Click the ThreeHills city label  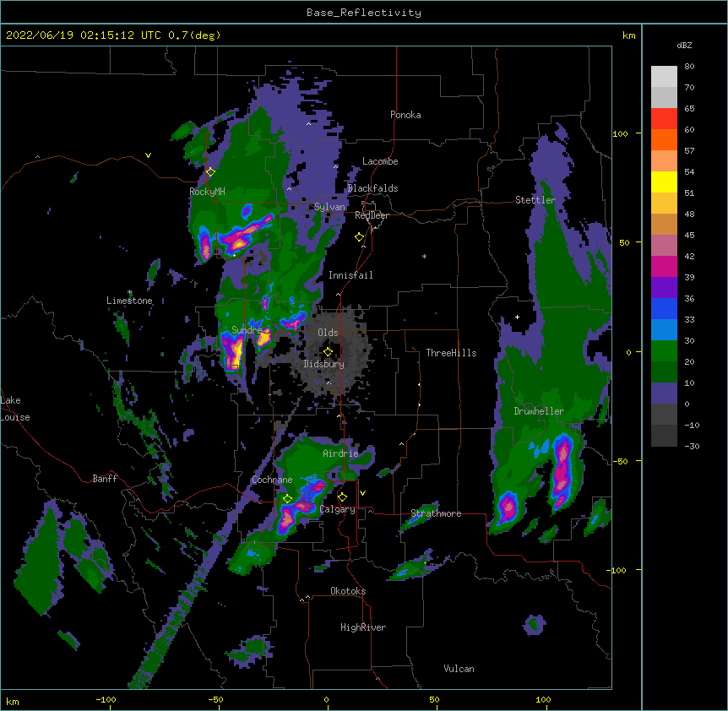pyautogui.click(x=451, y=353)
